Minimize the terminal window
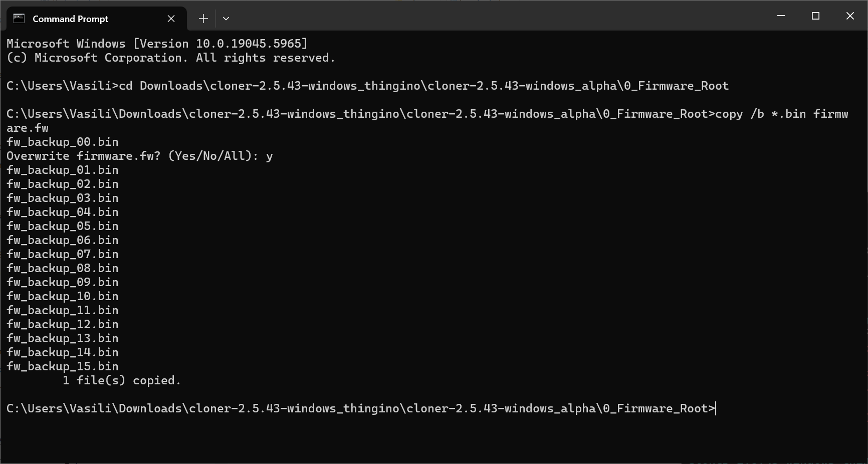Viewport: 868px width, 464px height. 781,16
